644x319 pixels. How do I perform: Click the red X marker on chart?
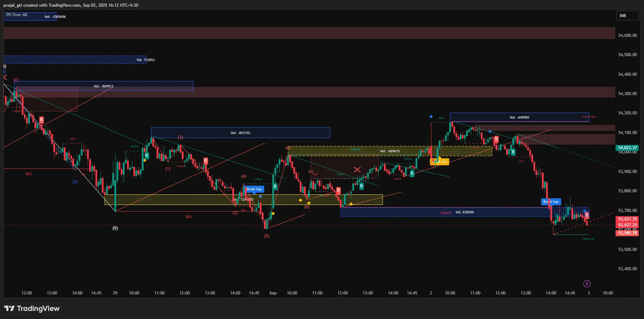click(x=357, y=170)
